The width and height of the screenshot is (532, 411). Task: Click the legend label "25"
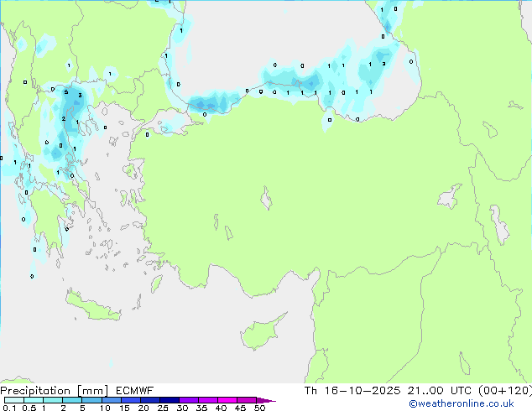click(x=163, y=408)
